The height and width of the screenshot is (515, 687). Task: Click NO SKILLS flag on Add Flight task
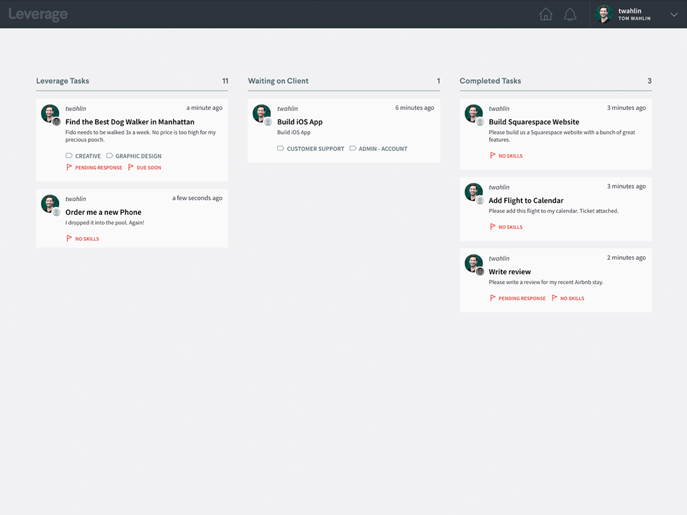(x=506, y=227)
